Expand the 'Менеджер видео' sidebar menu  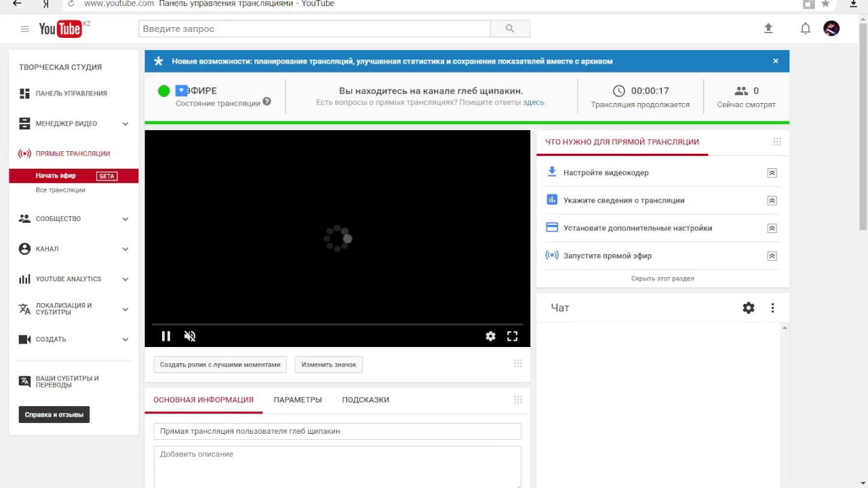point(125,124)
